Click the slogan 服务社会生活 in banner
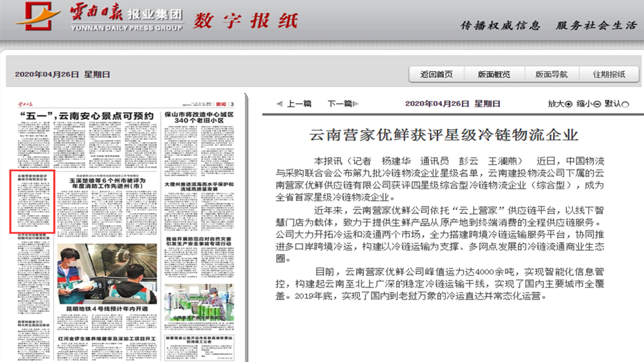644x362 pixels. 596,25
